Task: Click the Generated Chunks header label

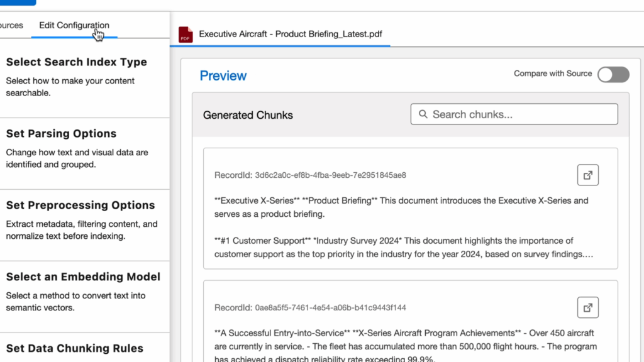Action: (248, 115)
